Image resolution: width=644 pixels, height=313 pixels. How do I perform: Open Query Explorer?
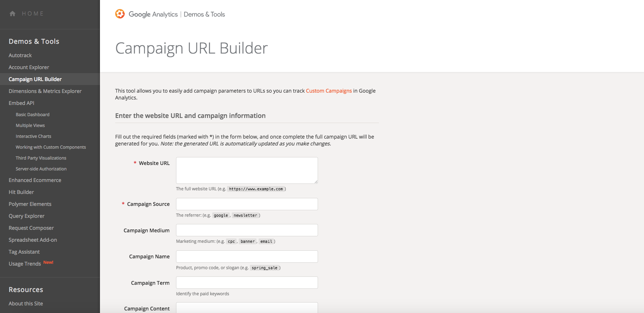click(26, 216)
